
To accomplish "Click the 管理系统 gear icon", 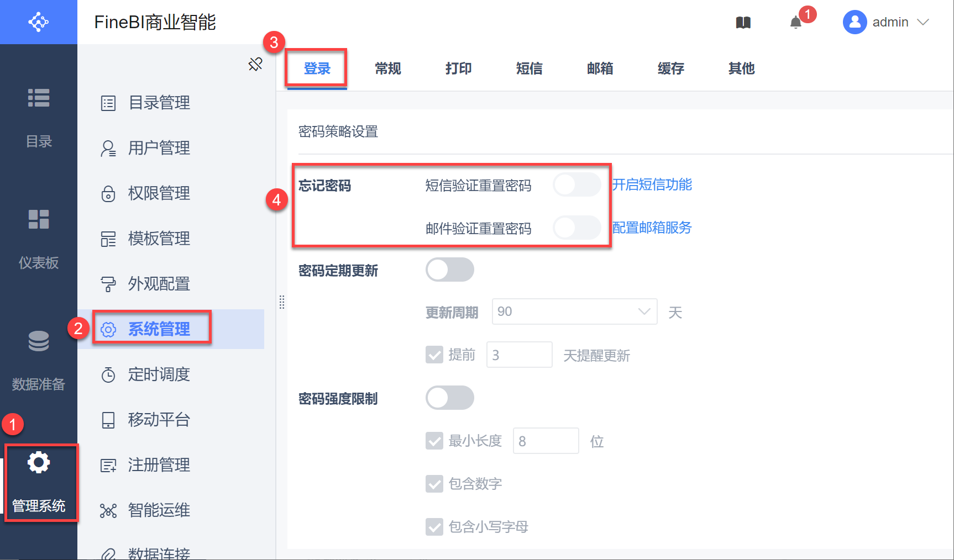I will click(x=39, y=463).
